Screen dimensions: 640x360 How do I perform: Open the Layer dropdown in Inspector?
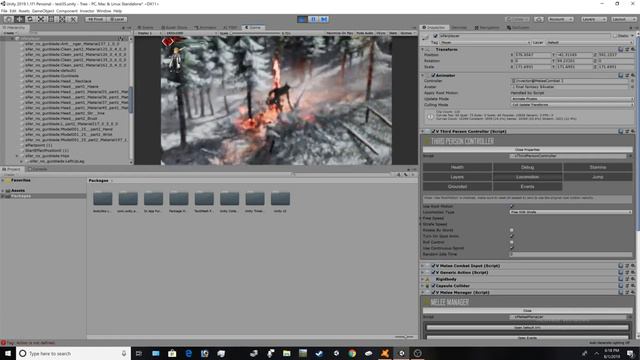pyautogui.click(x=590, y=42)
